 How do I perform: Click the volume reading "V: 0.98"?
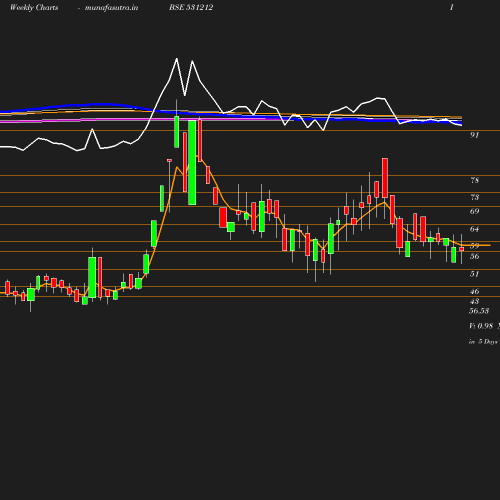pyautogui.click(x=481, y=326)
